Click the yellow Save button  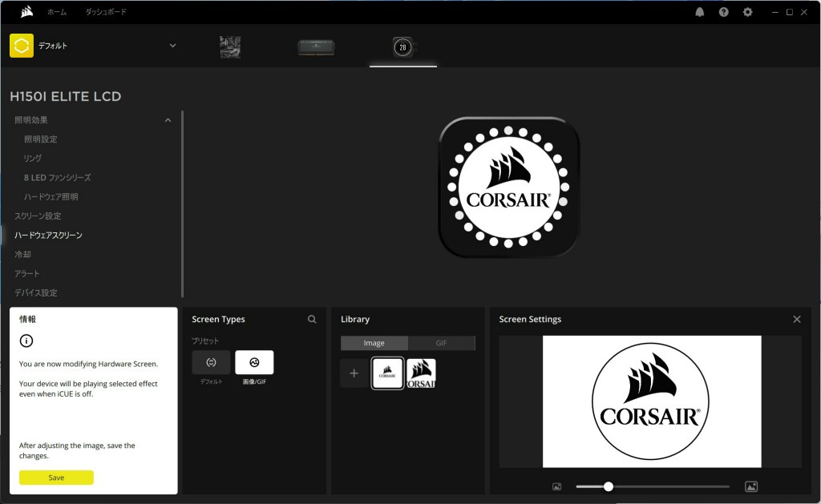(56, 478)
